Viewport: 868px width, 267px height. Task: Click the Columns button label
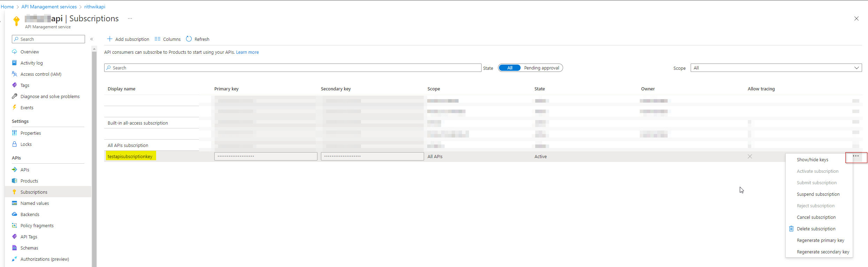pos(172,39)
